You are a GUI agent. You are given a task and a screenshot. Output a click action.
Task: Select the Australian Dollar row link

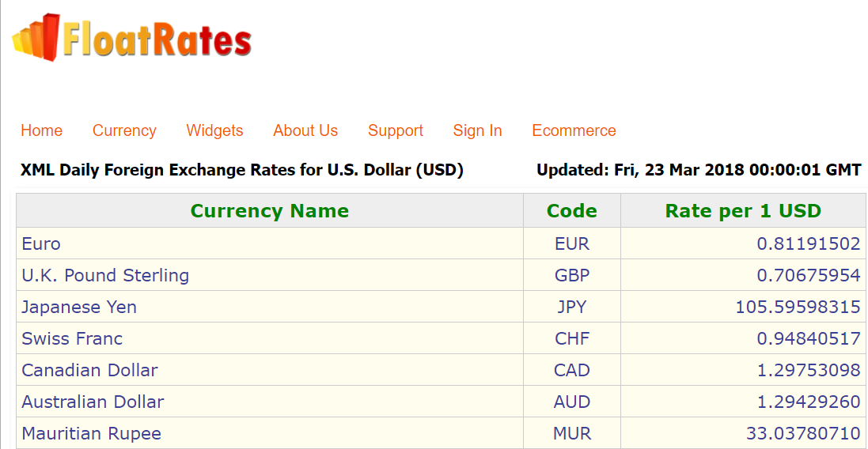pos(93,402)
